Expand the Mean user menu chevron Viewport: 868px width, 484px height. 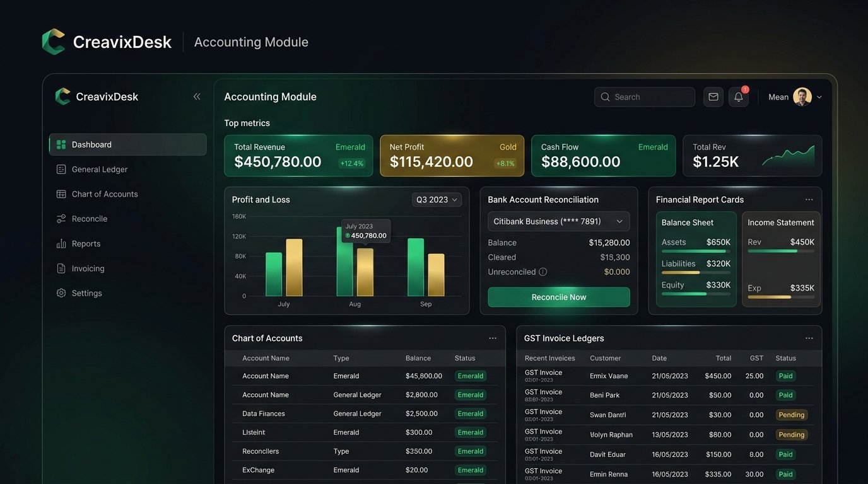pos(819,97)
